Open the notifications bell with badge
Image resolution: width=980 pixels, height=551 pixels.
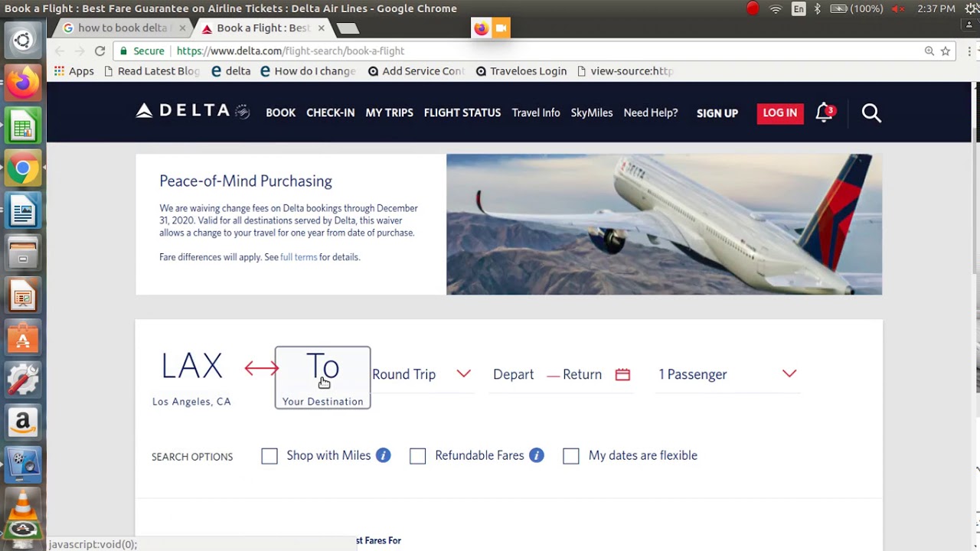(x=825, y=112)
